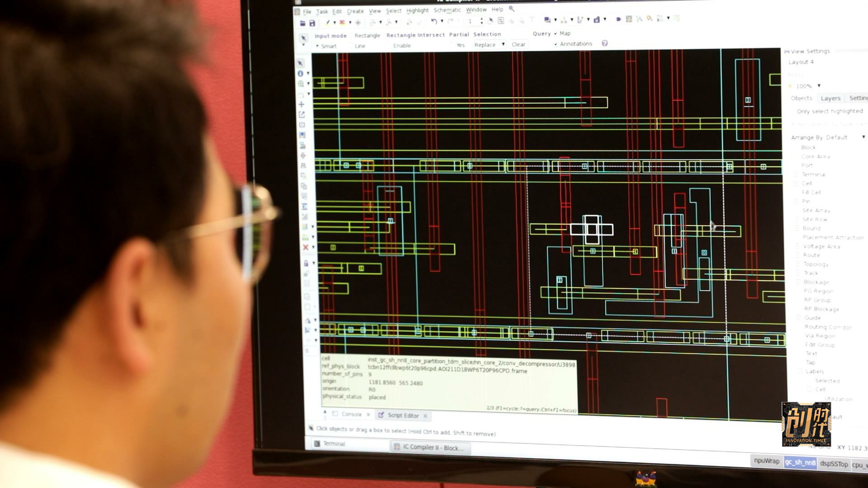
Task: Click the Save icon in toolbar
Action: point(312,23)
